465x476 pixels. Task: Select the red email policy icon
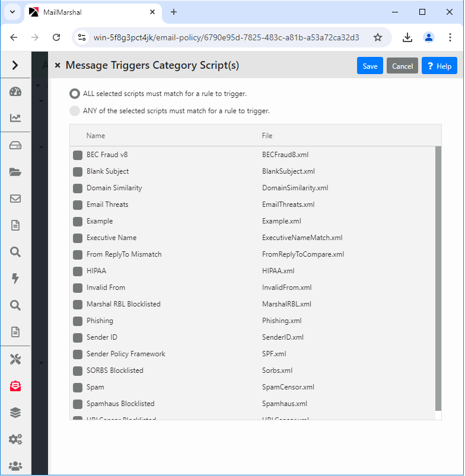15,386
